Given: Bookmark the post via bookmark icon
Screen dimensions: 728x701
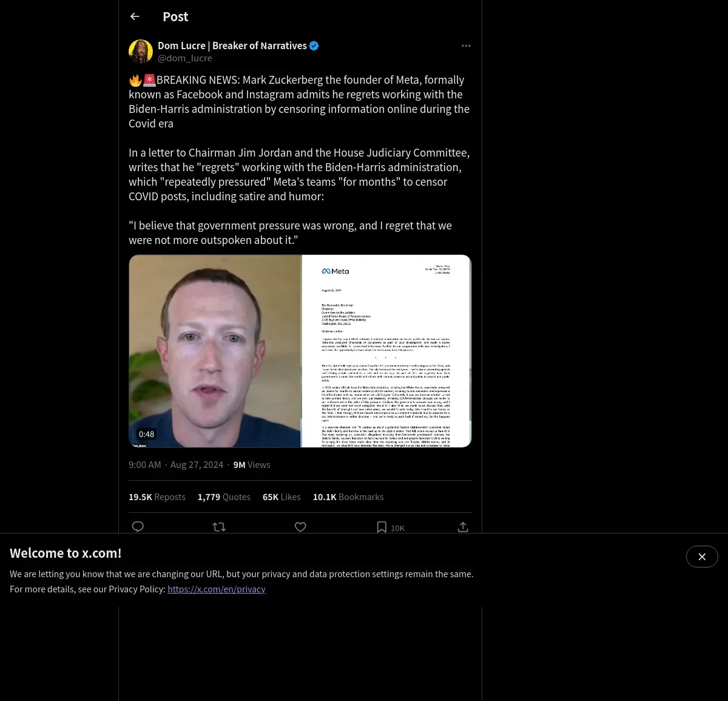Looking at the screenshot, I should click(382, 527).
